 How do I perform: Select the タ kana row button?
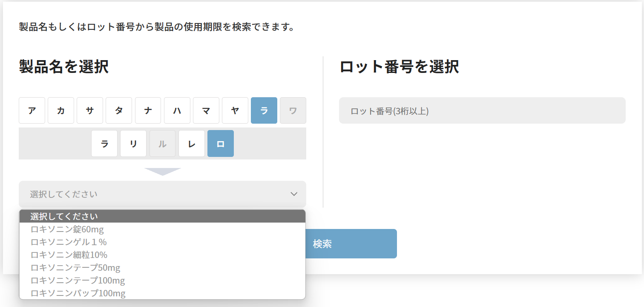(119, 110)
